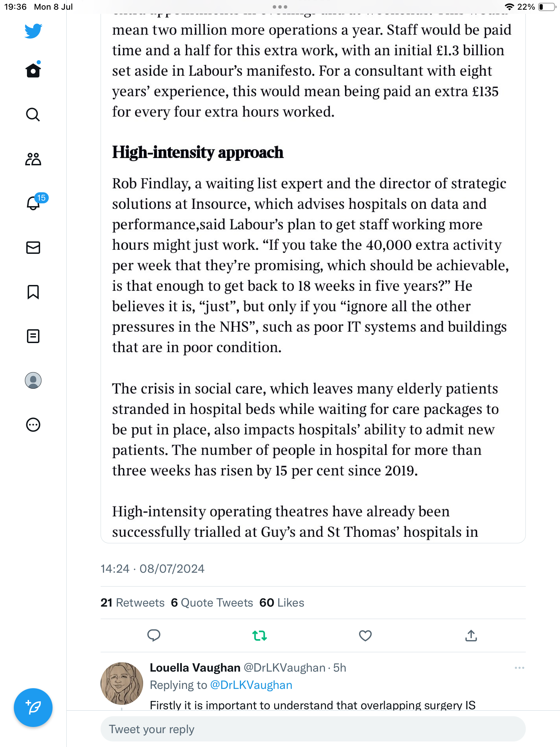Open the Profile avatar icon

coord(33,380)
